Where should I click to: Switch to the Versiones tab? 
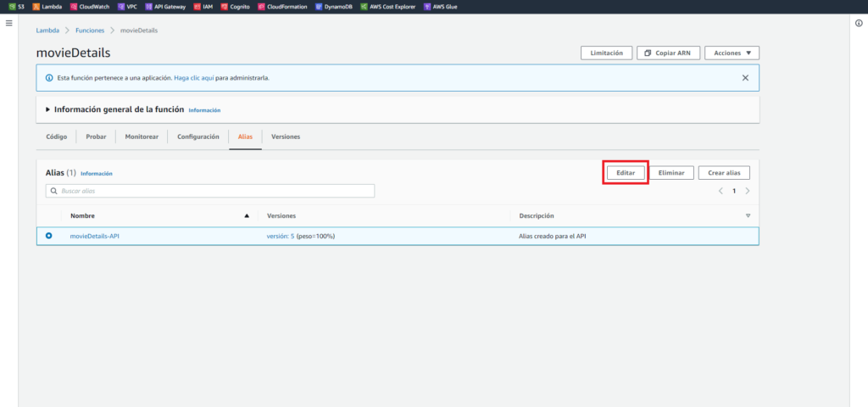(x=286, y=137)
